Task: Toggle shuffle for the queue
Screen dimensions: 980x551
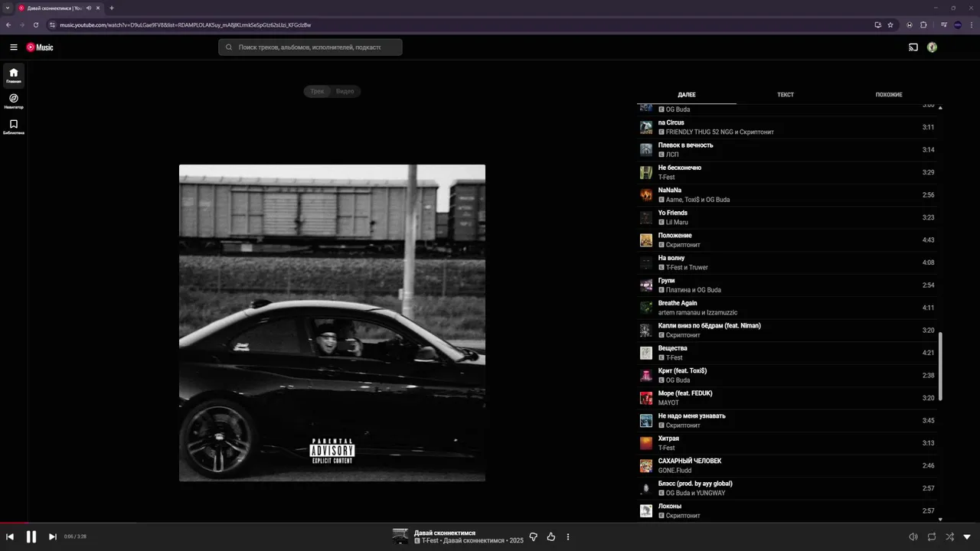Action: tap(949, 537)
